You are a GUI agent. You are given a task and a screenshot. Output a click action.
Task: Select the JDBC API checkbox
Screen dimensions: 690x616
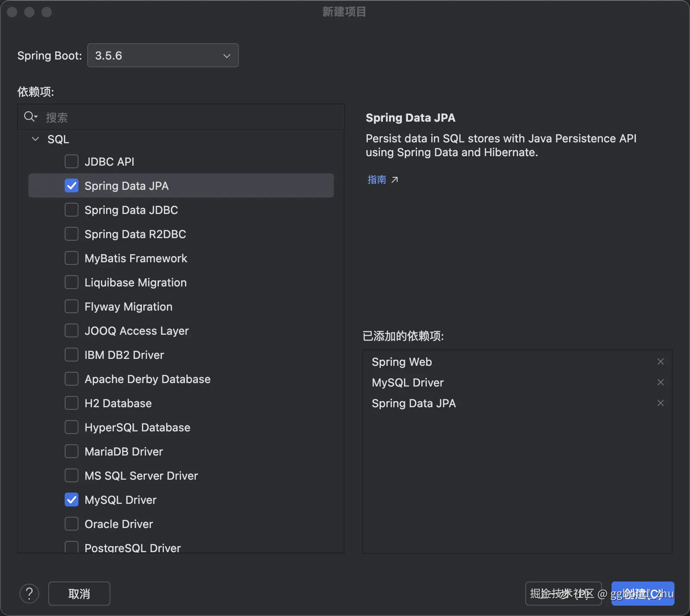(72, 162)
